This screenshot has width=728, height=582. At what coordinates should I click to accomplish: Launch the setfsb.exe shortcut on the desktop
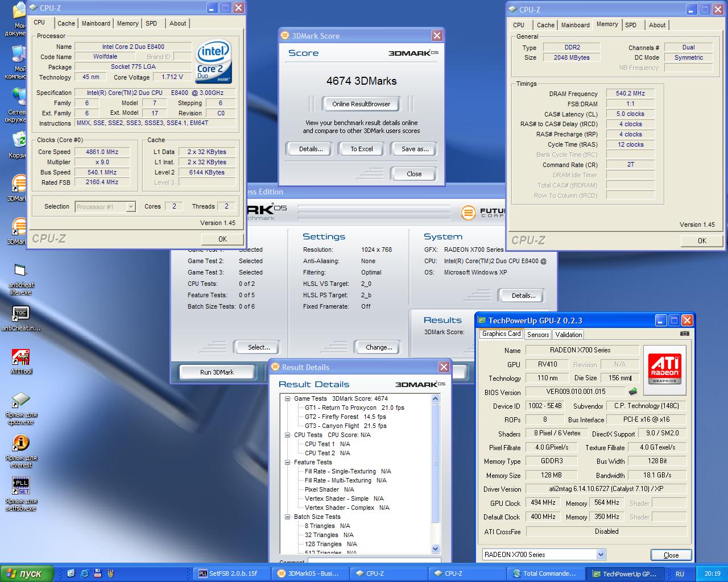click(x=21, y=494)
